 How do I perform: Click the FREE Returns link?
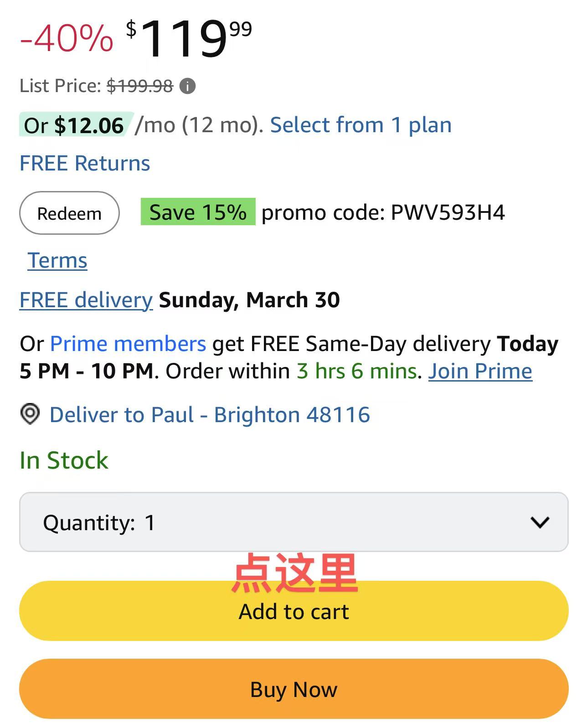click(x=85, y=163)
